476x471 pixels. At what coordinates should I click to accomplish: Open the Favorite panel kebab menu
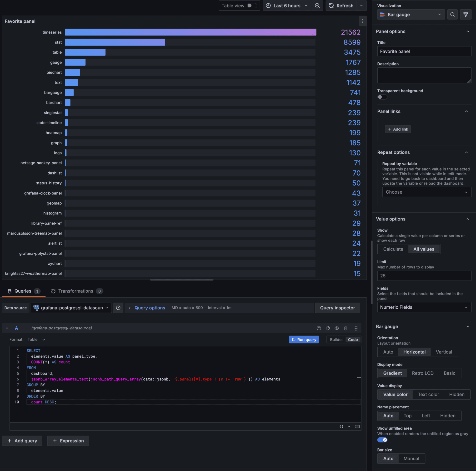click(362, 21)
